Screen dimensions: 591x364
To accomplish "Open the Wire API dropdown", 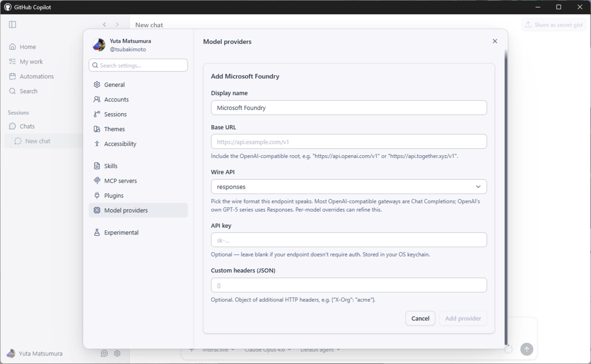I will [349, 187].
